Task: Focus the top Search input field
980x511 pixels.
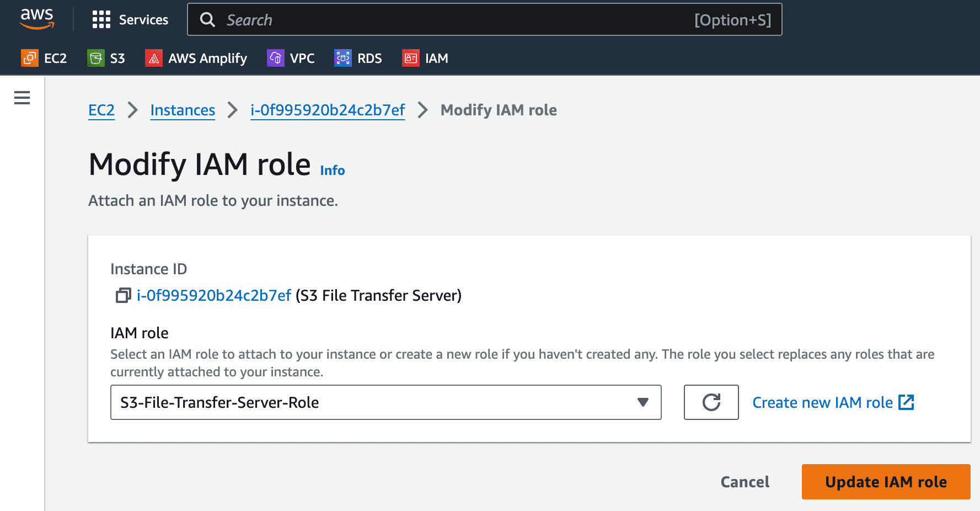Action: (x=485, y=20)
